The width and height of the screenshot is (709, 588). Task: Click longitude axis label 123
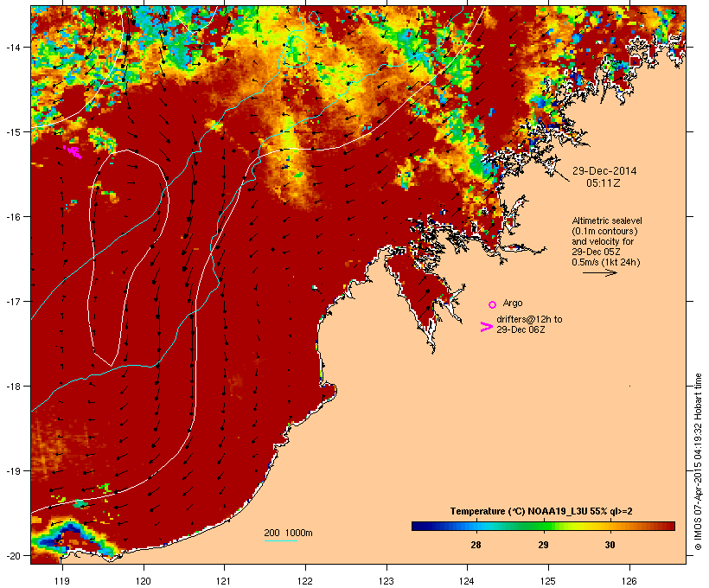pos(386,581)
